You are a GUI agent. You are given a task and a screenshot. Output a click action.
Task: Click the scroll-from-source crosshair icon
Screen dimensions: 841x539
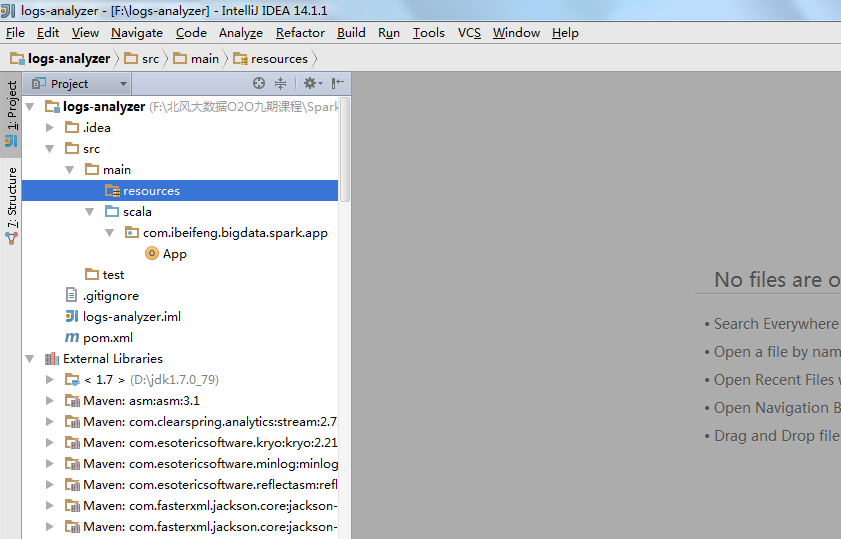(259, 83)
